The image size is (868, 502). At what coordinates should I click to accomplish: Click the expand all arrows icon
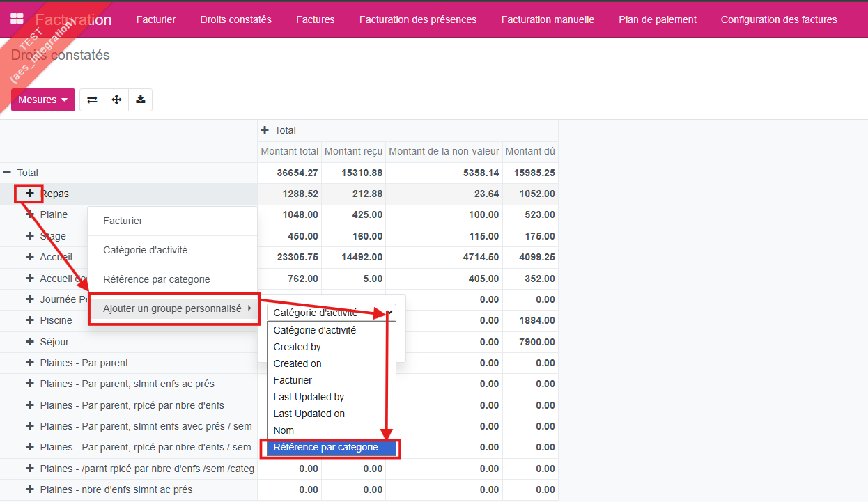(116, 100)
